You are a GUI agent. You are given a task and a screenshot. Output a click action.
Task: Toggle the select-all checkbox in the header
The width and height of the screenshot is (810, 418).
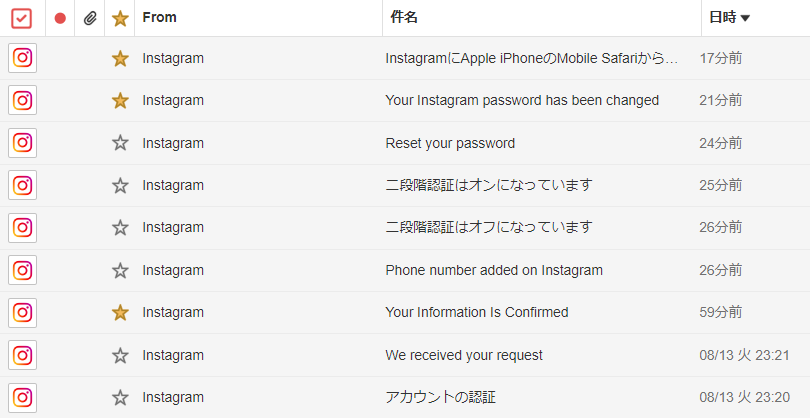pyautogui.click(x=22, y=18)
